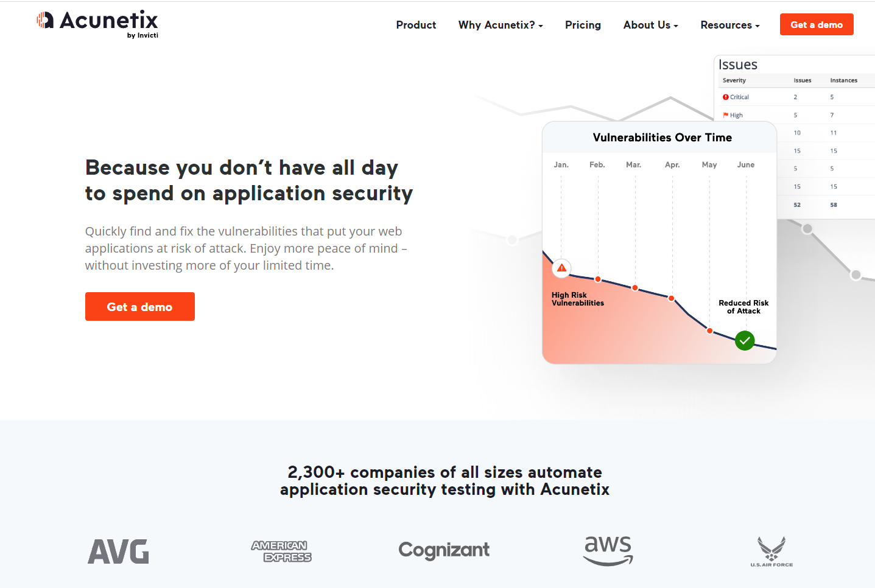Click the High severity flag icon

click(726, 115)
